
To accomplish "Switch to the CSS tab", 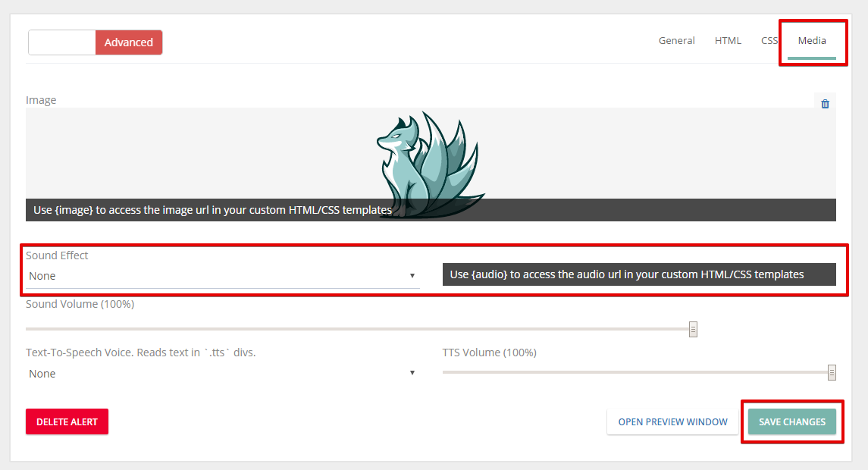I will [x=769, y=40].
